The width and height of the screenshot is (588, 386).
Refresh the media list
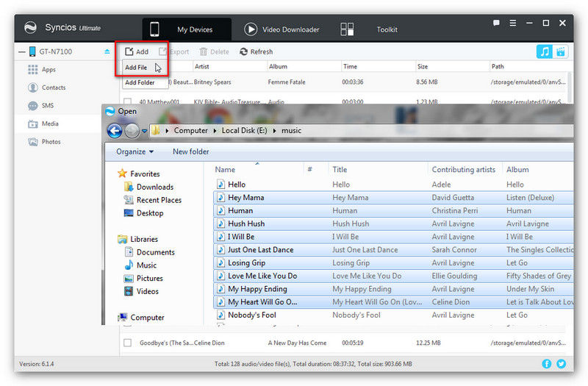point(256,51)
